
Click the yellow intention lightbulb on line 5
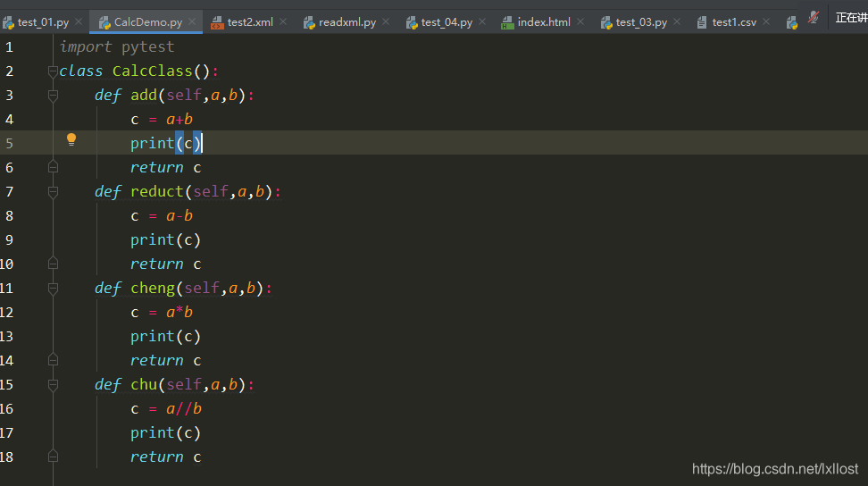pos(71,139)
